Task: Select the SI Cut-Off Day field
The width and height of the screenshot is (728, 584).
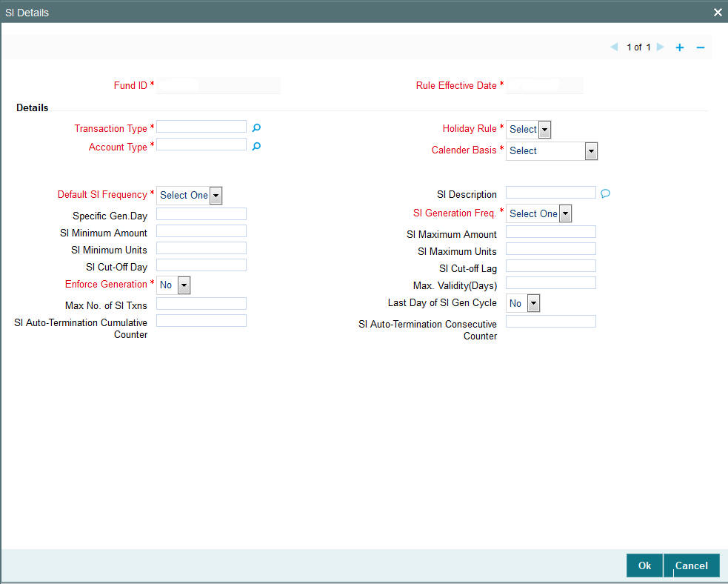Action: point(201,265)
